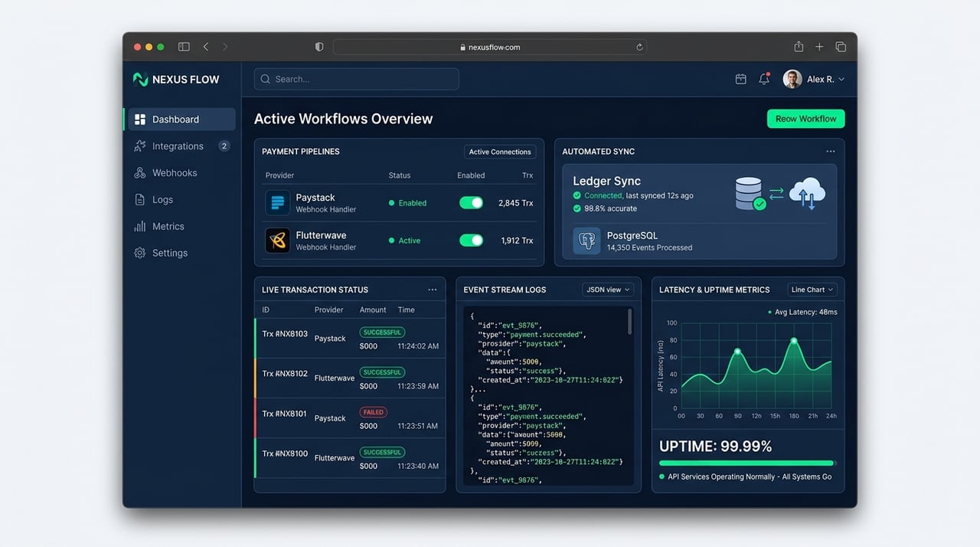Open the Line Chart dropdown
Screen dimensions: 980x547
pos(812,290)
